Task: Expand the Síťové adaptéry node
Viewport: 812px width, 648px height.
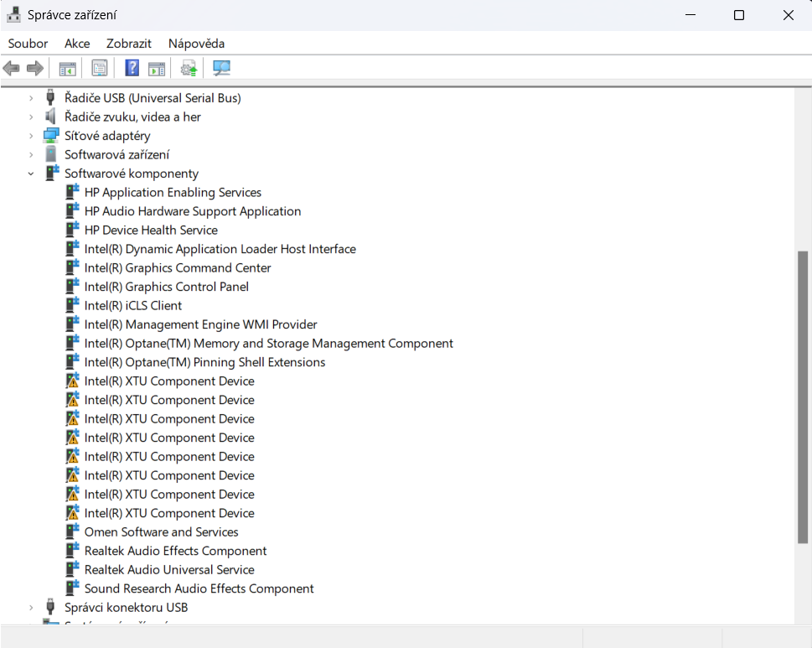Action: click(x=30, y=136)
